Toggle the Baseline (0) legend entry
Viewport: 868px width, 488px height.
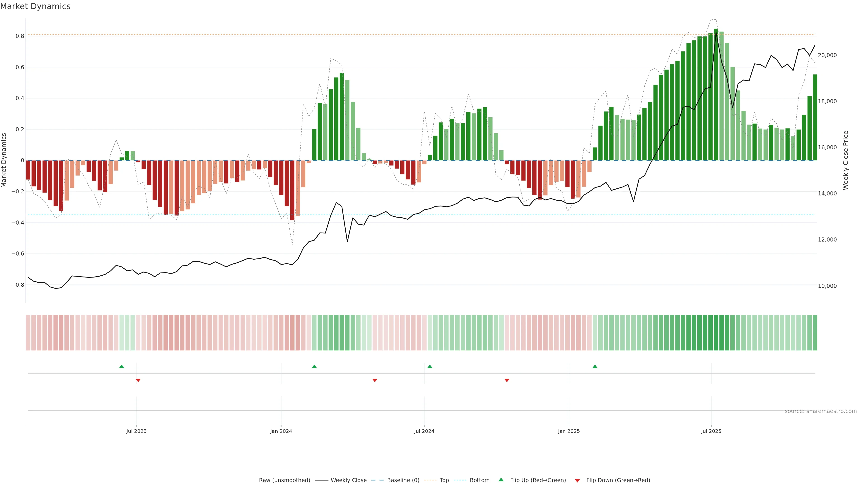pos(403,480)
